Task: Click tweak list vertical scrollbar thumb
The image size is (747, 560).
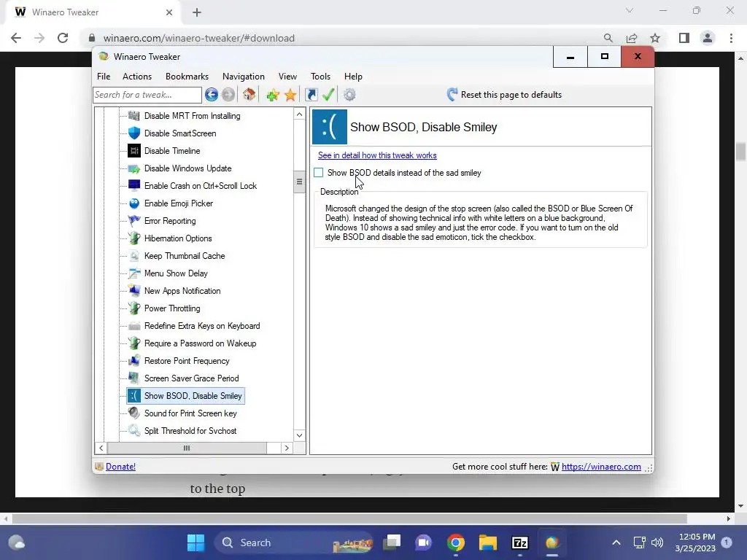Action: [299, 182]
